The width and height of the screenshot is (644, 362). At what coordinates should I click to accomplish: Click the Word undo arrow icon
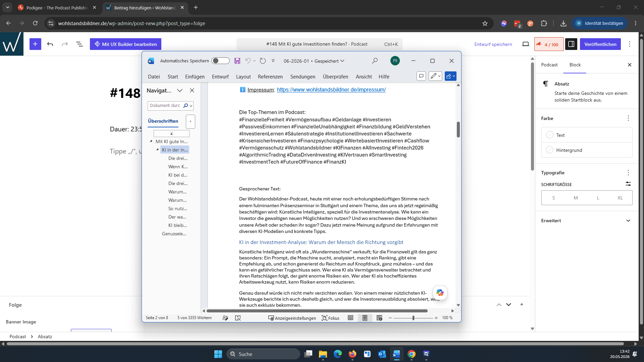click(x=248, y=61)
